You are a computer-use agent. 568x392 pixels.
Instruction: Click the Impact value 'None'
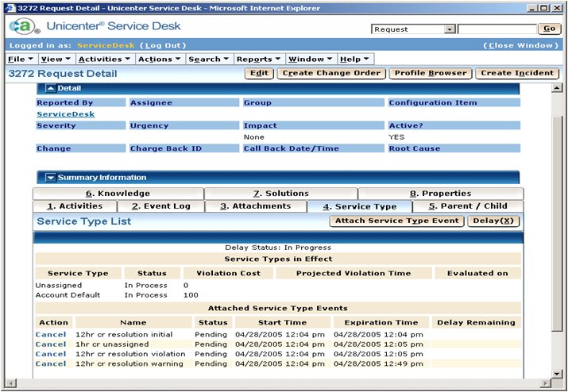coord(254,137)
